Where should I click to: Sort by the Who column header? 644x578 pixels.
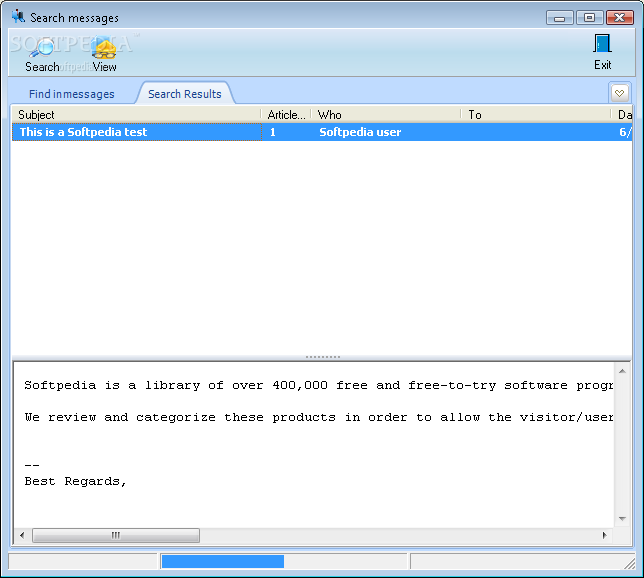pyautogui.click(x=386, y=115)
